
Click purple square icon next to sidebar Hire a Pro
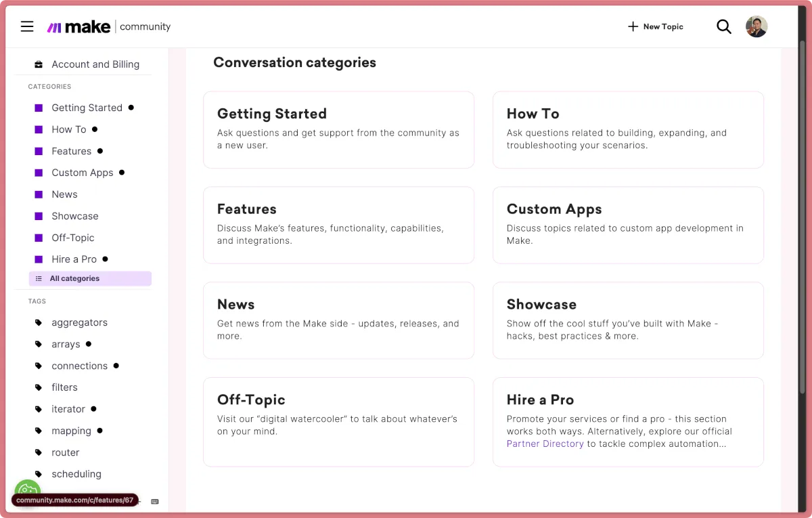[x=39, y=259]
